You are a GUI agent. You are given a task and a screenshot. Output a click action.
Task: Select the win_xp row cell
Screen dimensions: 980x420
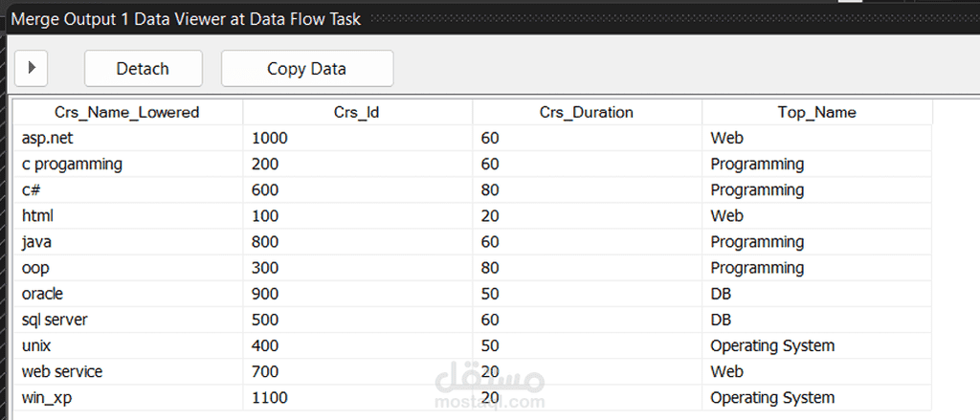click(x=127, y=397)
